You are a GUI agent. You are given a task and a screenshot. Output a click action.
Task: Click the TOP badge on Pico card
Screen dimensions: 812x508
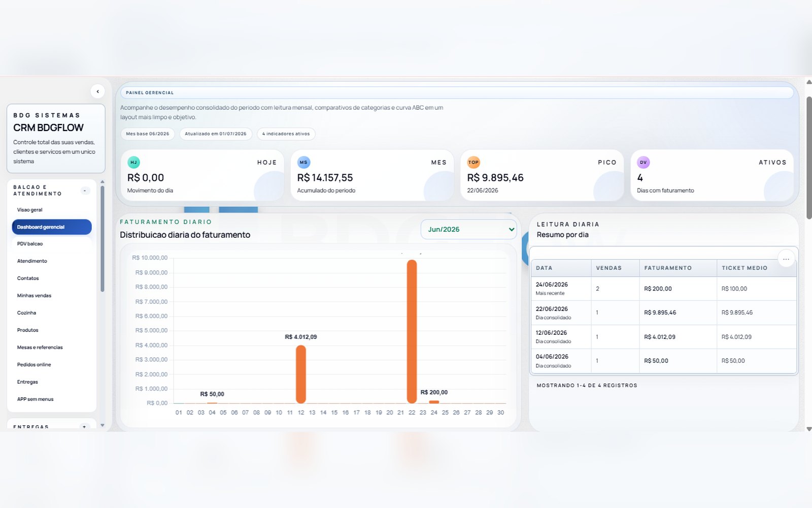pos(473,163)
